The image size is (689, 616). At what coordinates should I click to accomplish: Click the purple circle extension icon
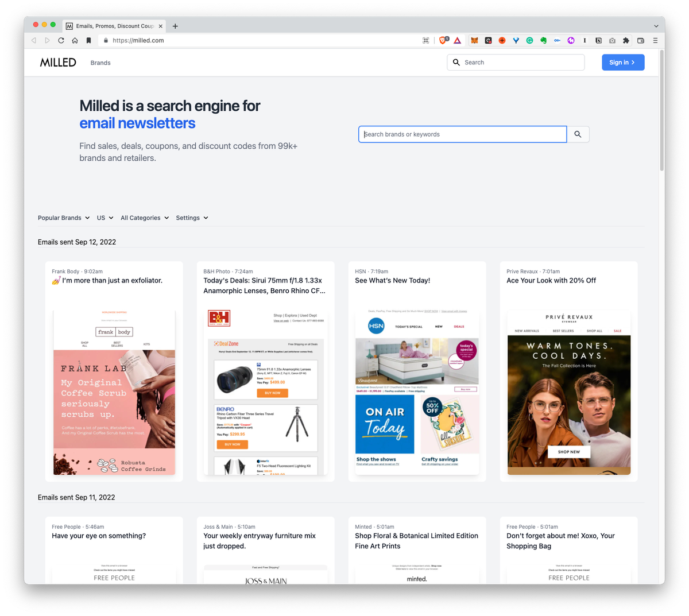pos(571,41)
